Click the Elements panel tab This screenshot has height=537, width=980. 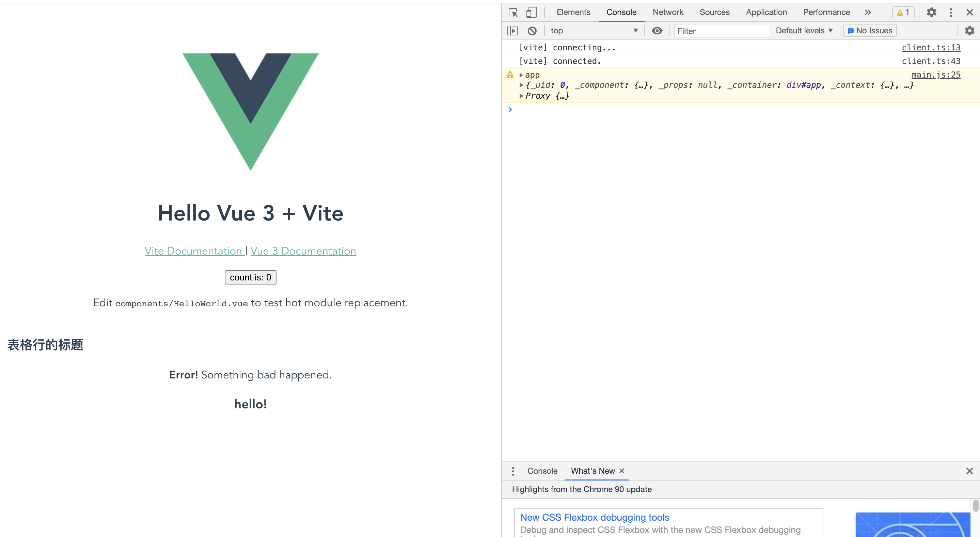pos(573,12)
